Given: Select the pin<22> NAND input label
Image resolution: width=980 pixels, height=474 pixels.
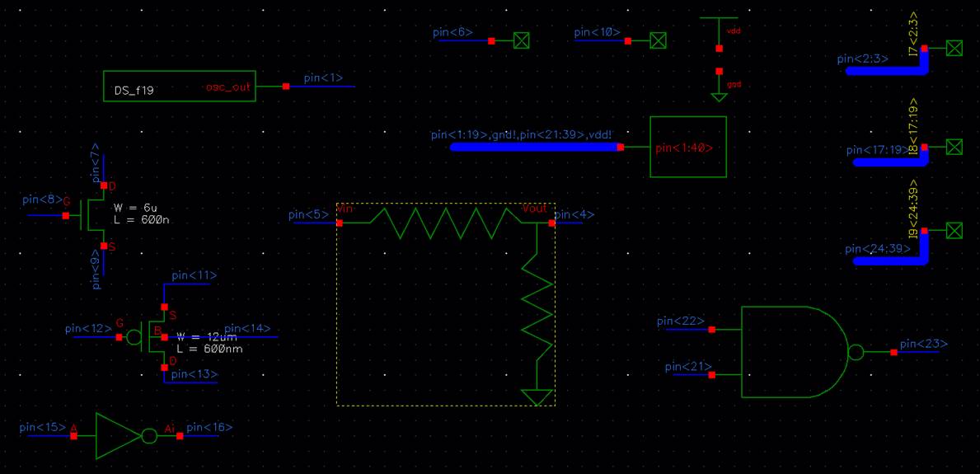Looking at the screenshot, I should click(681, 321).
